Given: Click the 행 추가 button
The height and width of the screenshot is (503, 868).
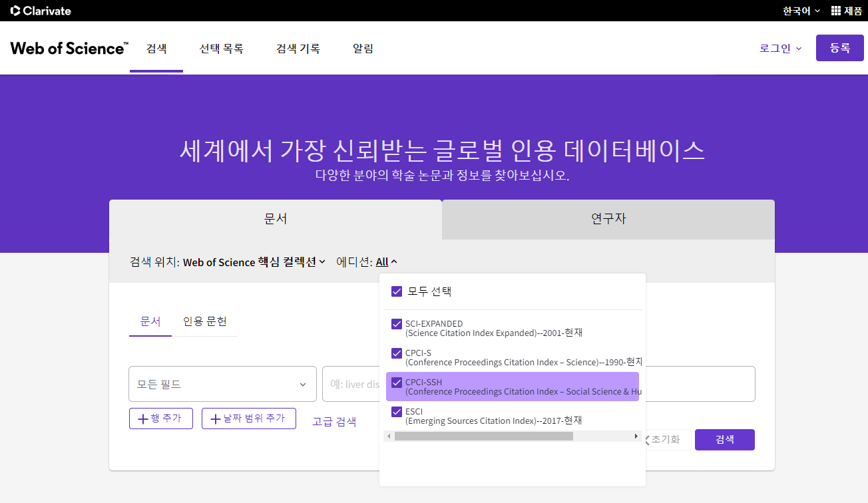Looking at the screenshot, I should tap(161, 419).
